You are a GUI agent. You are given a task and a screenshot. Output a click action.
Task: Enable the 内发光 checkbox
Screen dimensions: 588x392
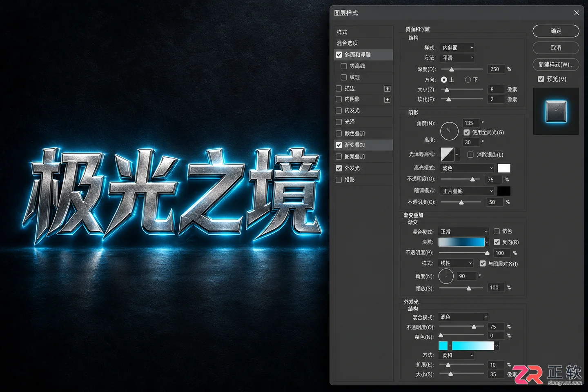coord(339,110)
